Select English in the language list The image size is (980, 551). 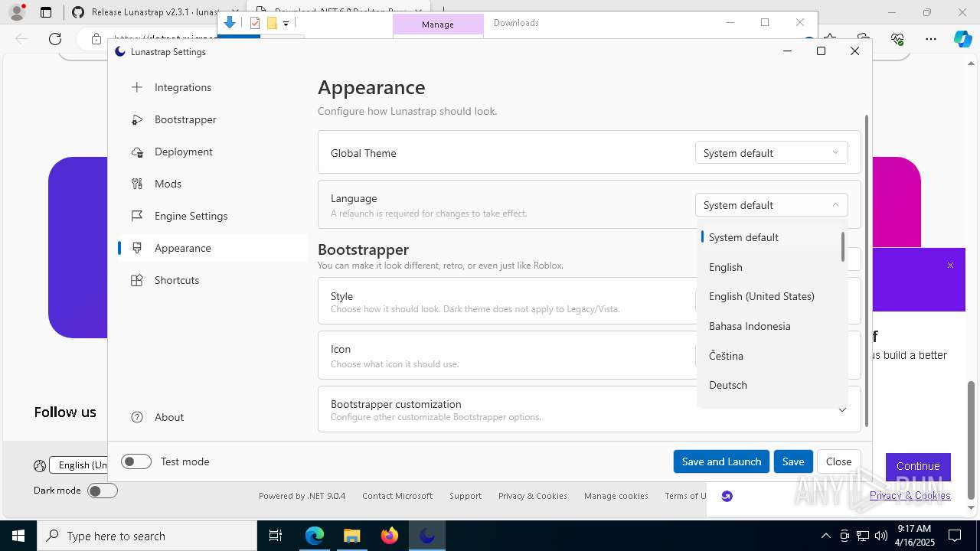(769, 267)
